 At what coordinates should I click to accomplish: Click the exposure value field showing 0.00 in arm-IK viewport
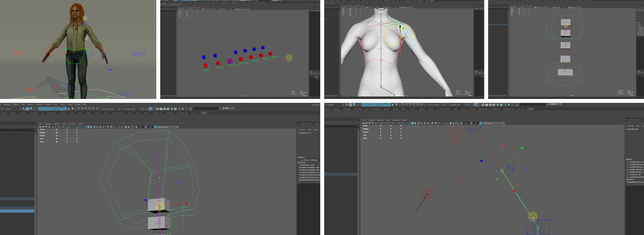pyautogui.click(x=466, y=123)
